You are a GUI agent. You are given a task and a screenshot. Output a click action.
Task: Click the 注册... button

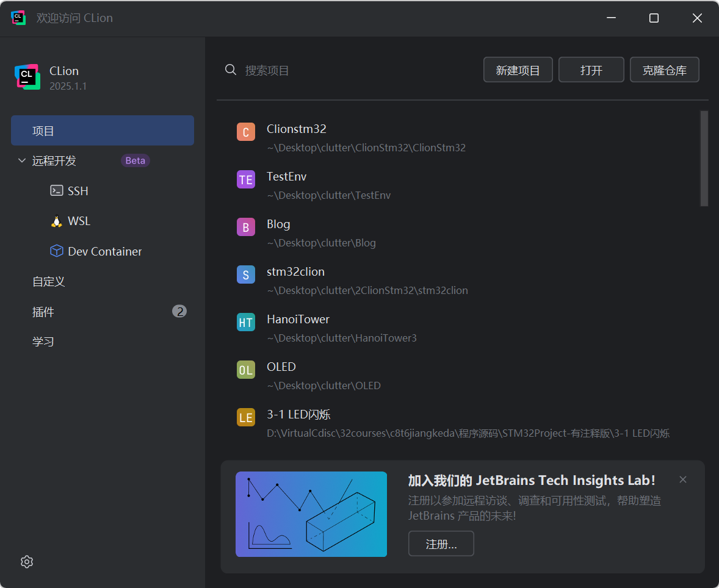(x=441, y=543)
